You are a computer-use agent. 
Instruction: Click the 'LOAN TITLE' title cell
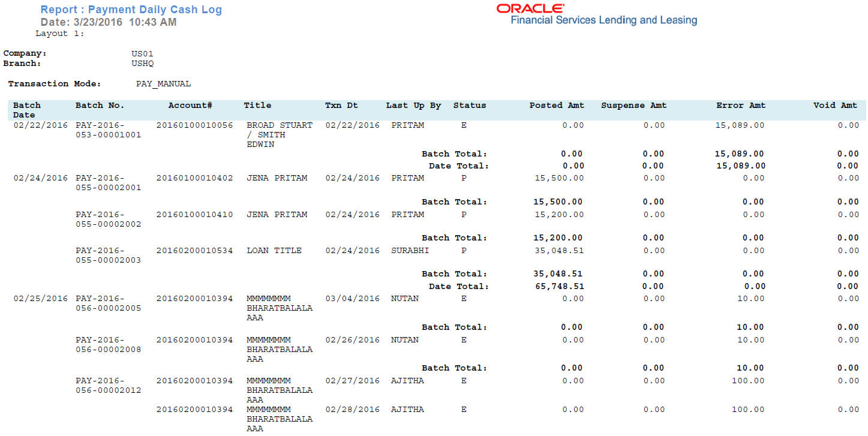(x=274, y=251)
